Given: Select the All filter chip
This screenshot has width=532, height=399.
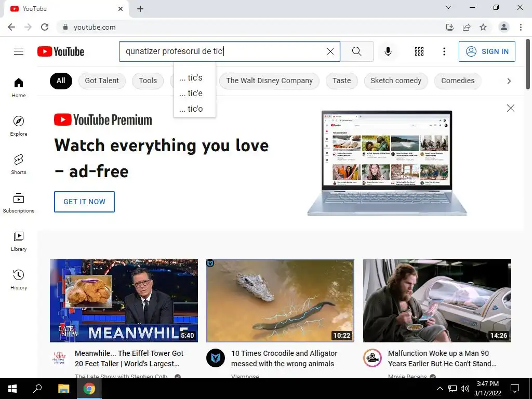Looking at the screenshot, I should (61, 81).
